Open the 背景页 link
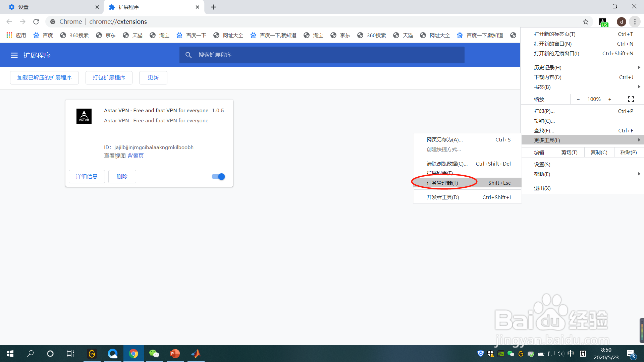The image size is (644, 362). click(136, 156)
